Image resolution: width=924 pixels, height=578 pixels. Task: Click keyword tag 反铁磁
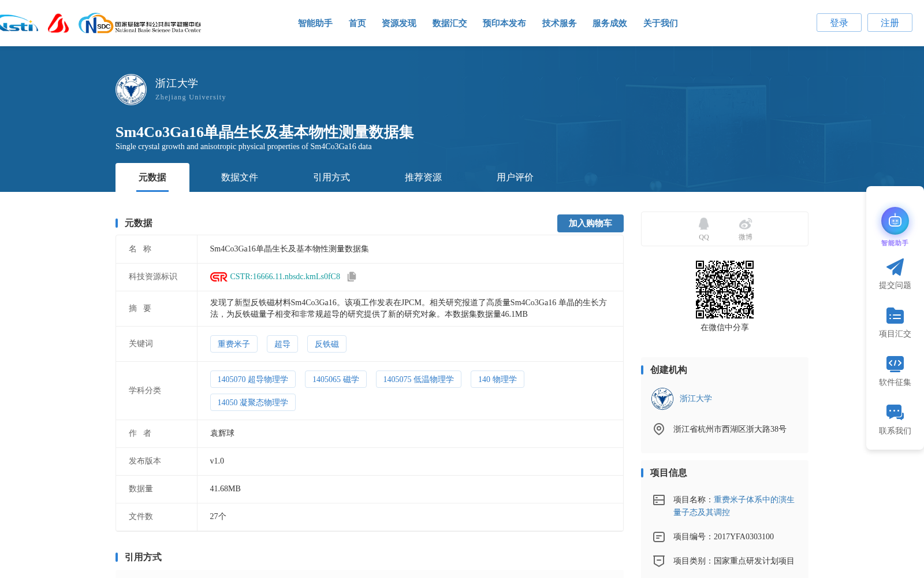327,344
